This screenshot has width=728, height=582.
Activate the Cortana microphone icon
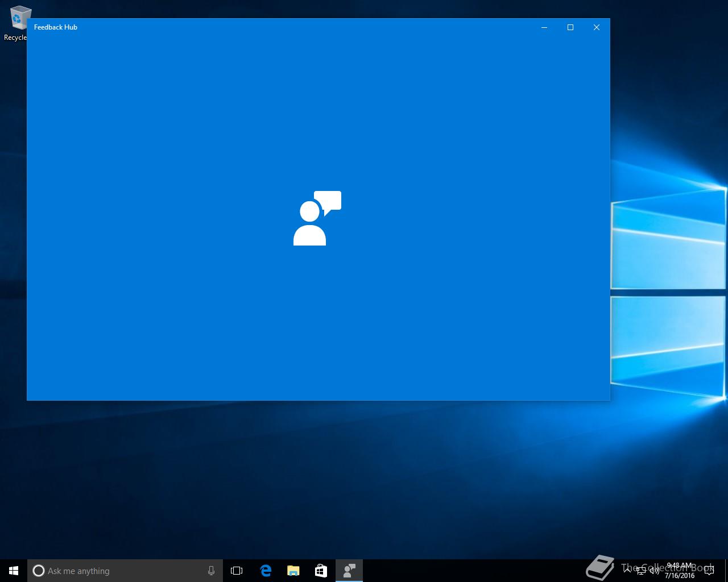[211, 571]
